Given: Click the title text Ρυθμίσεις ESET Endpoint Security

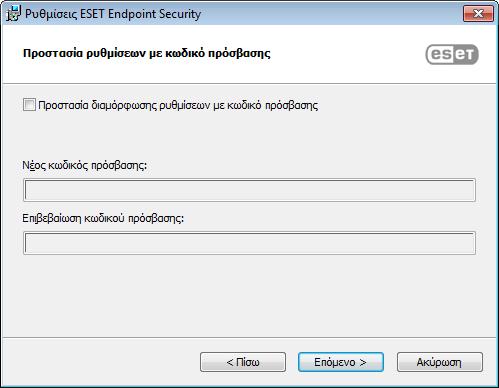Looking at the screenshot, I should [113, 14].
